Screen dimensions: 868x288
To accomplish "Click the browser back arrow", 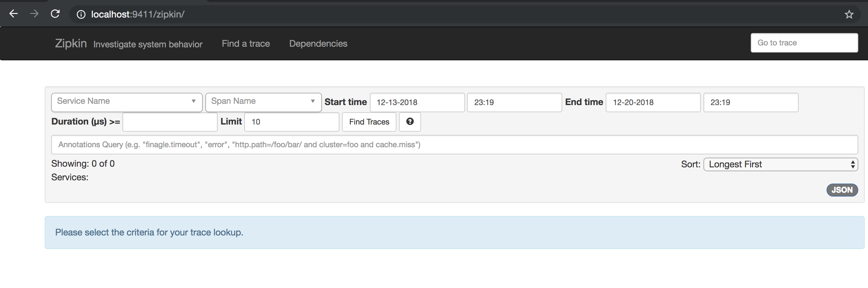I will (x=14, y=14).
